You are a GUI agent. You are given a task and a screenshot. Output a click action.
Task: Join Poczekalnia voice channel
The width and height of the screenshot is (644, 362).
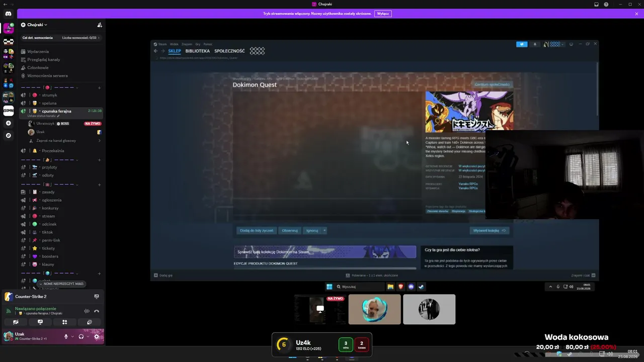[x=61, y=151]
